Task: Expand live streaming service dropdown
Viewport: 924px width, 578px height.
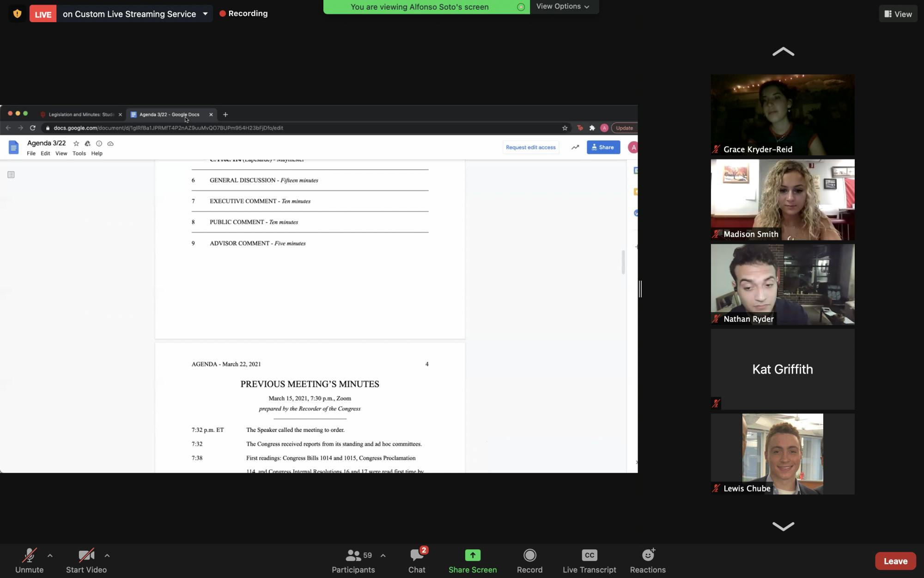Action: click(x=205, y=14)
